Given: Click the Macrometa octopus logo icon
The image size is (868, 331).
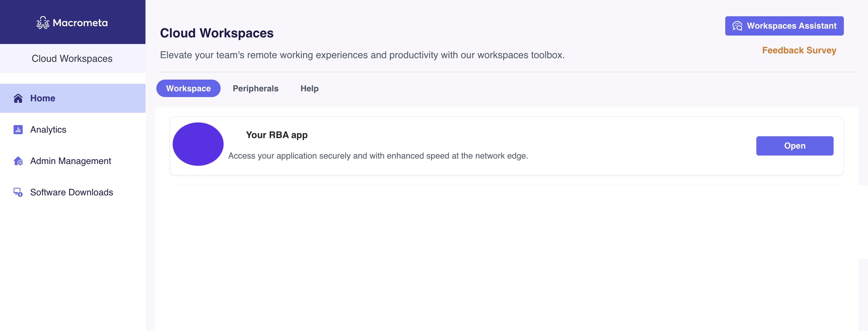Looking at the screenshot, I should point(43,23).
